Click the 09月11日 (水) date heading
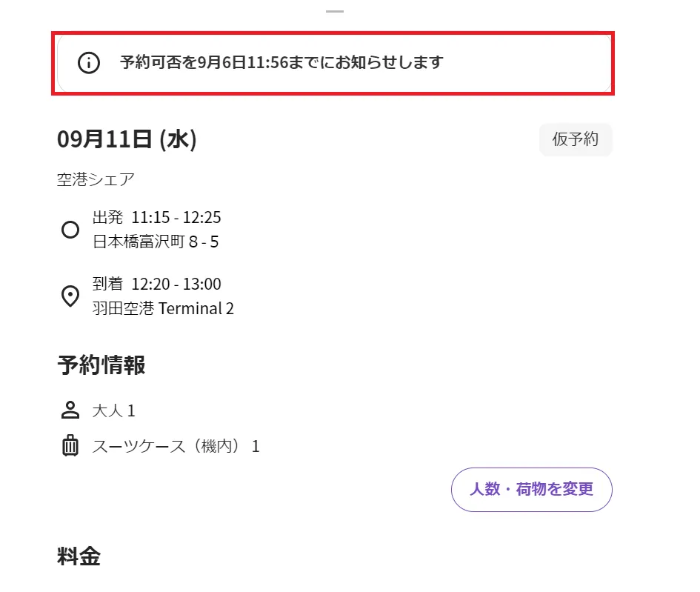Screen dimensions: 700x592 pyautogui.click(x=127, y=139)
